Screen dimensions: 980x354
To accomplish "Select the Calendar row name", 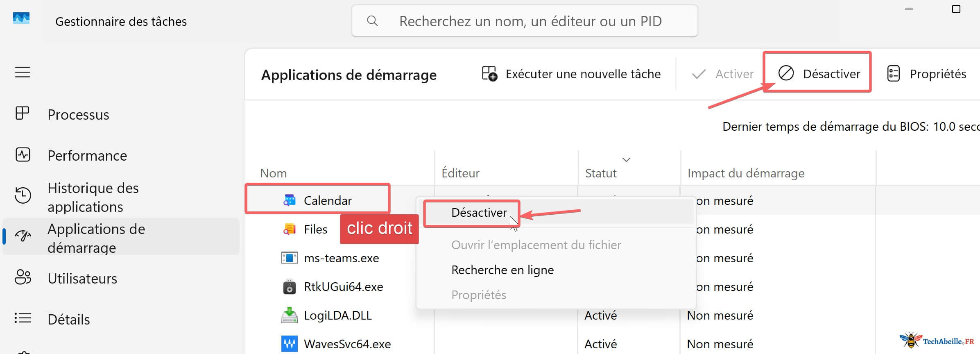I will point(328,201).
